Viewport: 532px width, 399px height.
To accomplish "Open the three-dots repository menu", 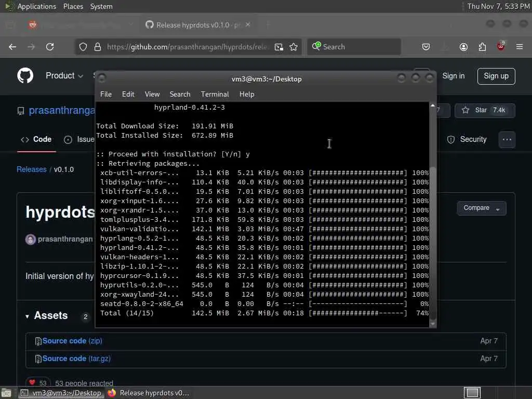I will click(507, 139).
